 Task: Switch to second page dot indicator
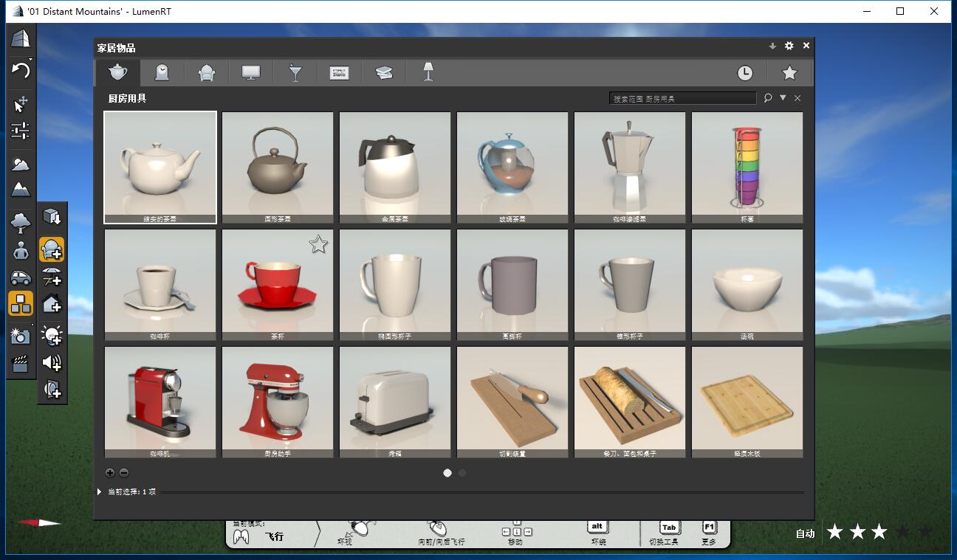point(462,473)
